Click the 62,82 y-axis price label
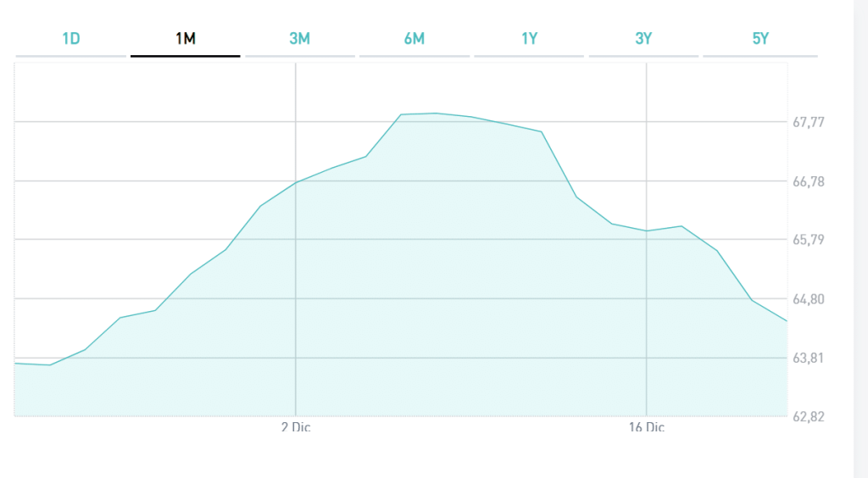This screenshot has width=868, height=478. click(x=808, y=417)
